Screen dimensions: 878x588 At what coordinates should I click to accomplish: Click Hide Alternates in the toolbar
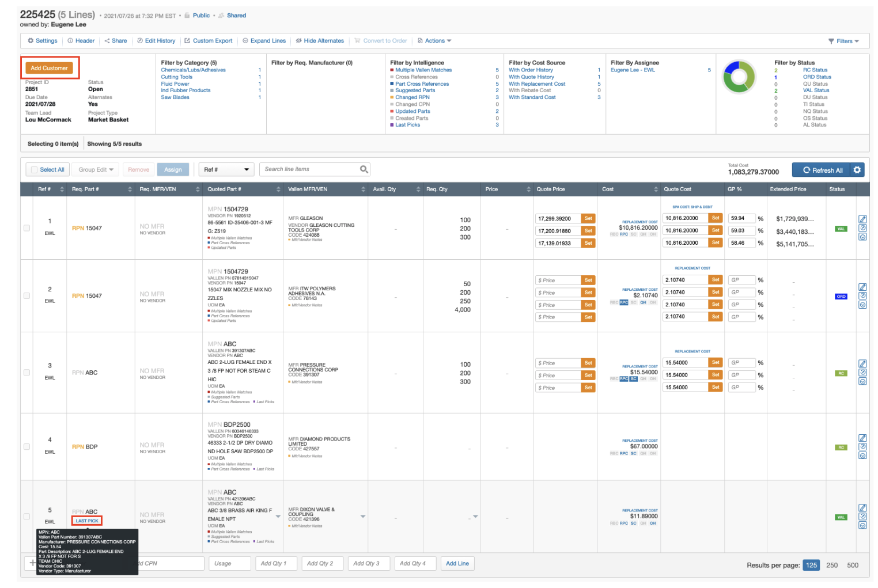click(320, 40)
